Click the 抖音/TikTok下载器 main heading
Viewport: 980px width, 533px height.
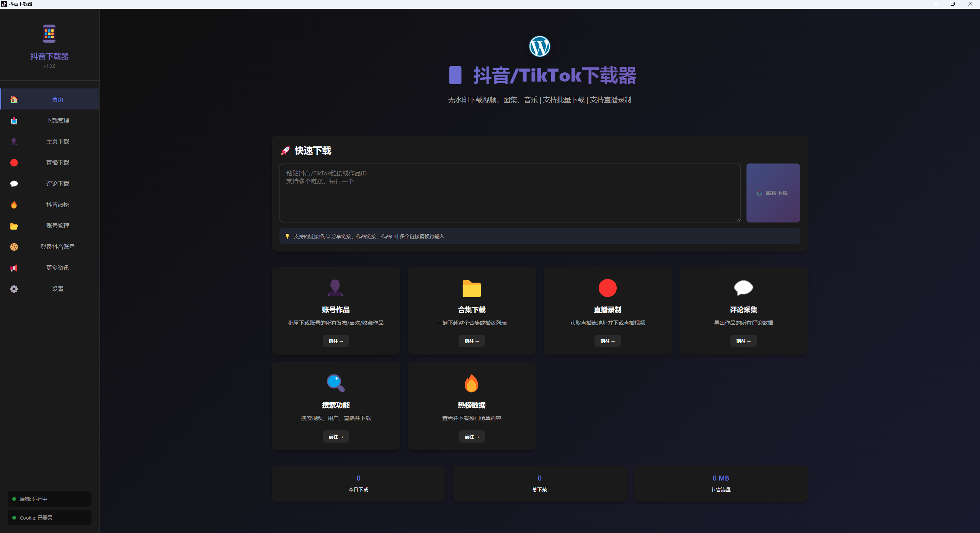click(x=555, y=75)
